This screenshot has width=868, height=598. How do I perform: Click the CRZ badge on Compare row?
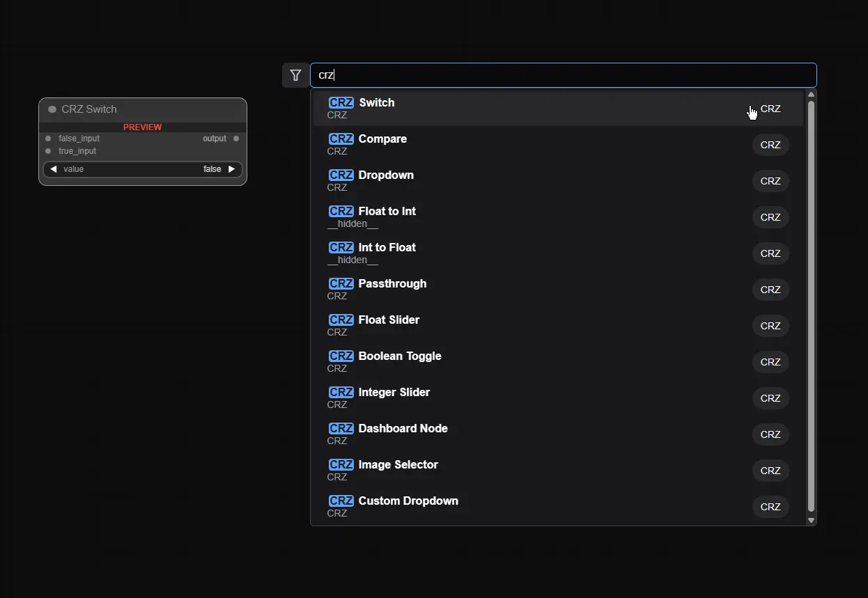click(x=770, y=145)
